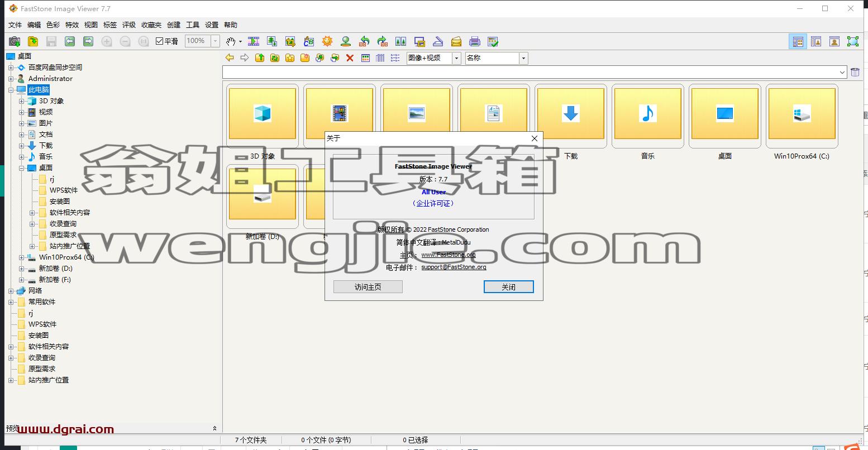Go up one folder level icon

[259, 58]
